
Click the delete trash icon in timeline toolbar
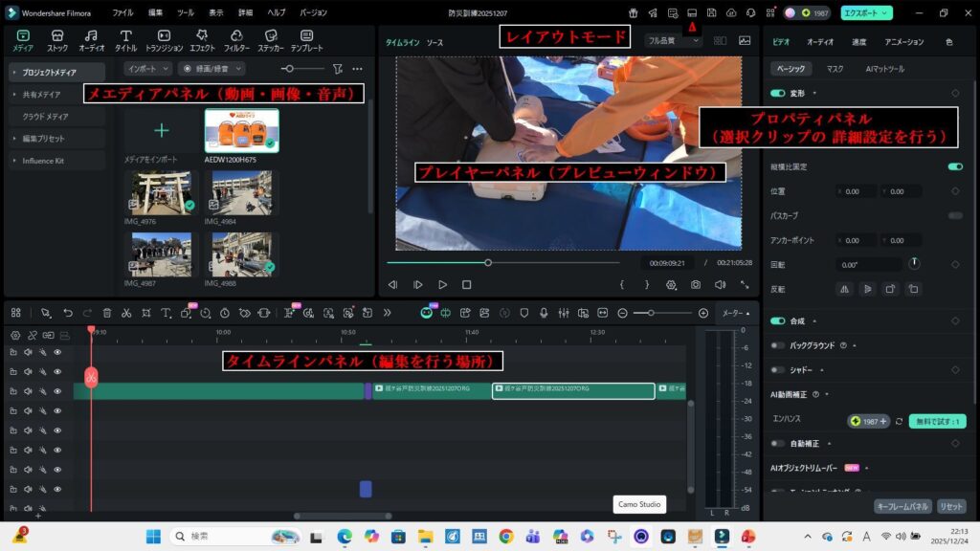point(106,313)
